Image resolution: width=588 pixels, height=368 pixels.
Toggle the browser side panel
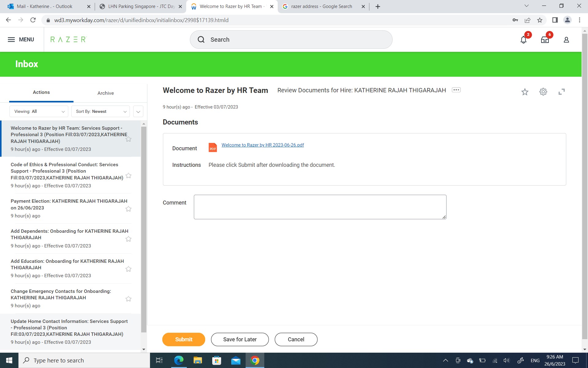555,20
